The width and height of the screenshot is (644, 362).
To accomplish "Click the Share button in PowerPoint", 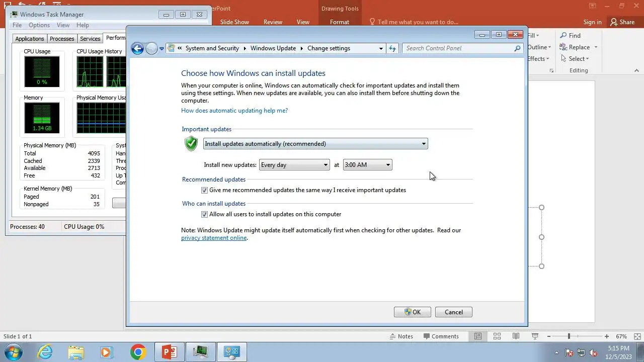I will click(622, 22).
